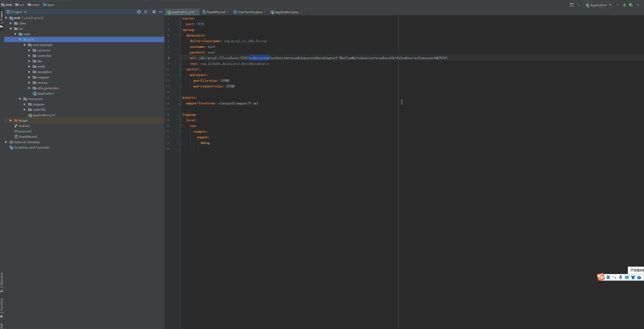Viewport: 644px width, 329px height.
Task: Switch to the UserService.java tab
Action: (x=250, y=12)
